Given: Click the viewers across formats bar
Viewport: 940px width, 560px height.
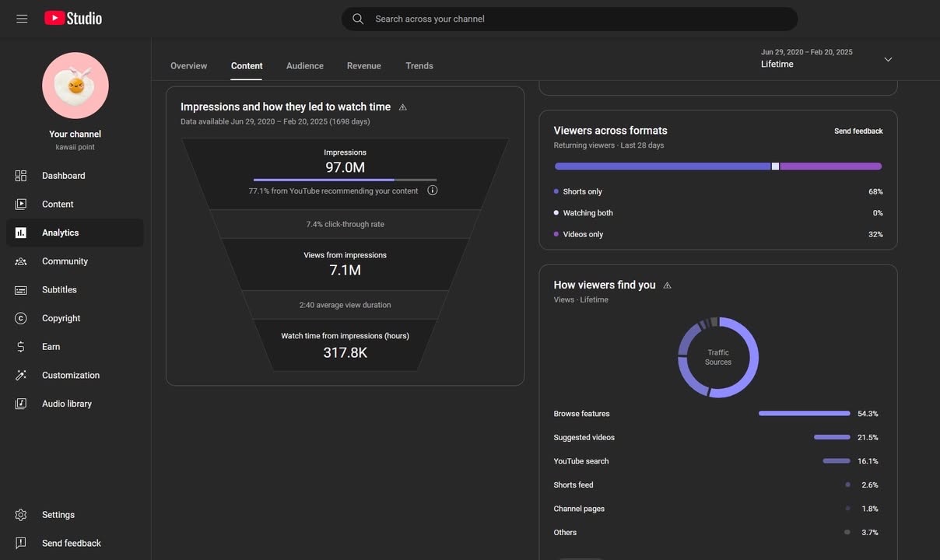Looking at the screenshot, I should (x=717, y=166).
